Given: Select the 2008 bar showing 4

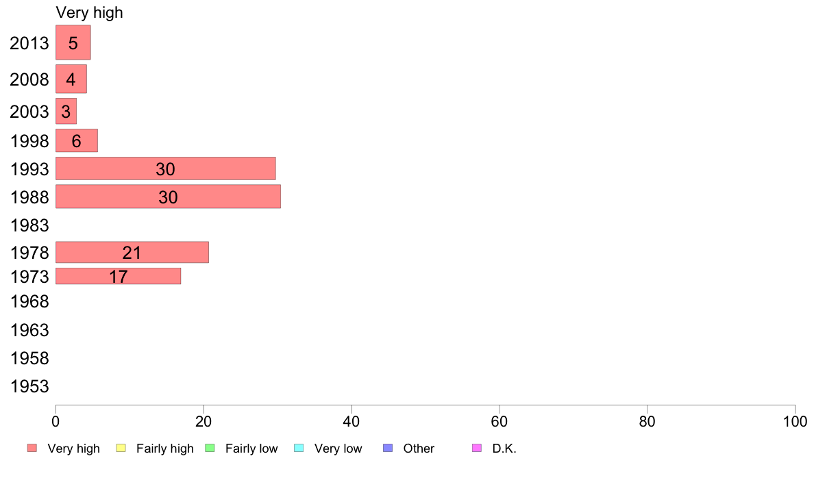Looking at the screenshot, I should [x=71, y=79].
